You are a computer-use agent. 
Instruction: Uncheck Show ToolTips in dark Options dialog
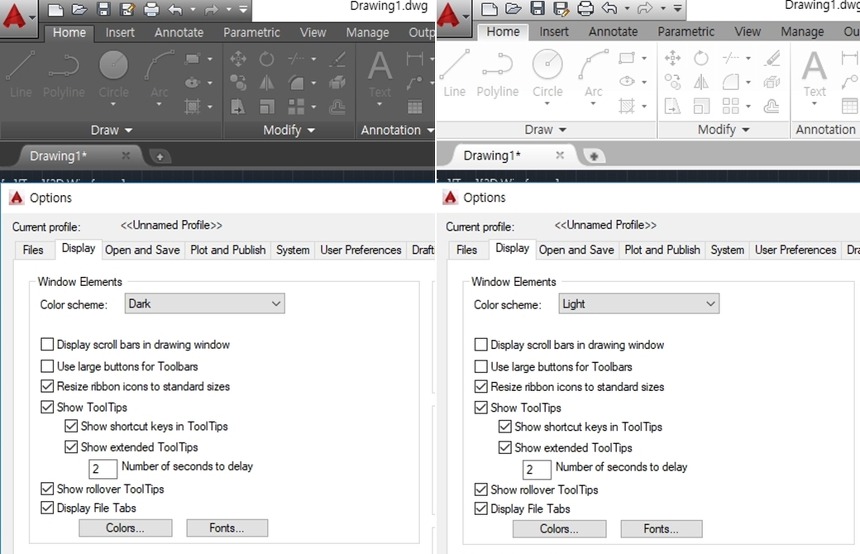47,407
